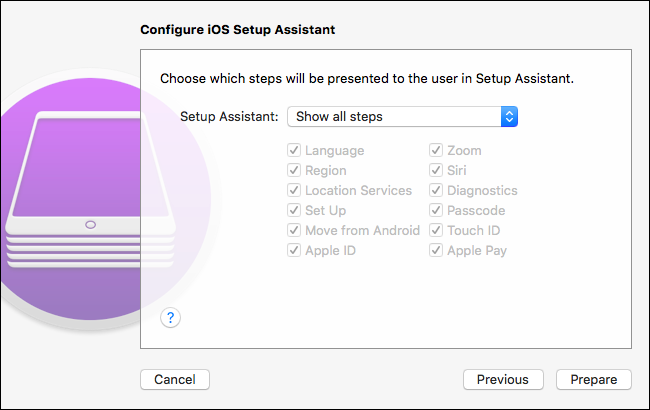Uncheck the Apple Pay step

pos(437,251)
